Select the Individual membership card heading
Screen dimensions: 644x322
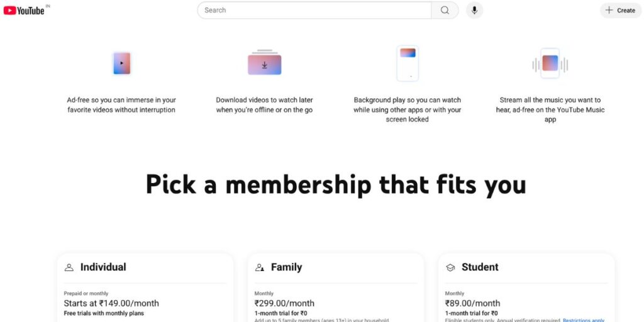tap(103, 267)
